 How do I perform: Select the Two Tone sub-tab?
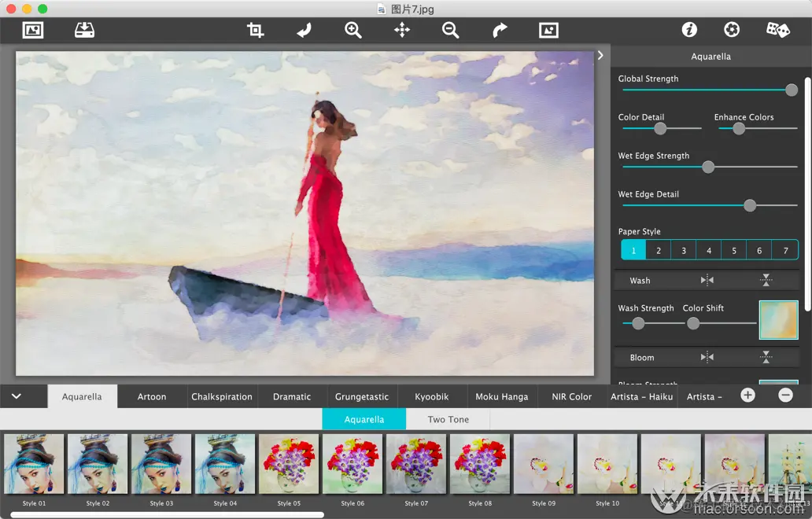pyautogui.click(x=448, y=419)
